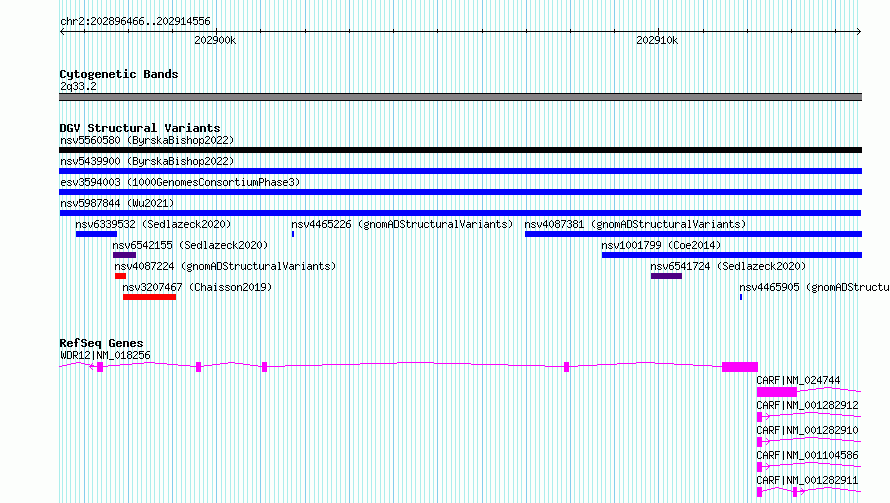Click the WDR12 strand direction arrow
The image size is (890, 503).
[92, 367]
